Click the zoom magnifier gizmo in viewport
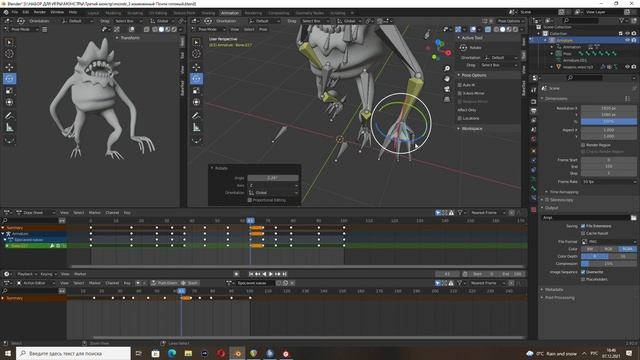 pyautogui.click(x=447, y=69)
